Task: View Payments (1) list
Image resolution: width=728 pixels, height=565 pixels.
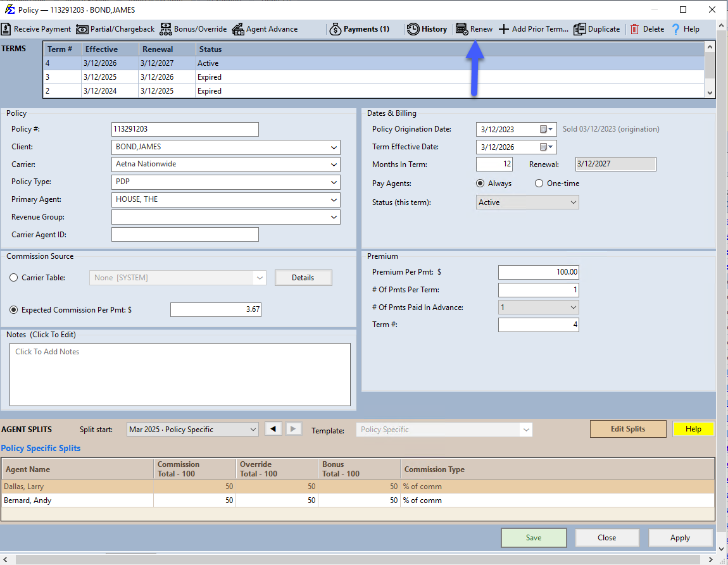Action: [360, 29]
